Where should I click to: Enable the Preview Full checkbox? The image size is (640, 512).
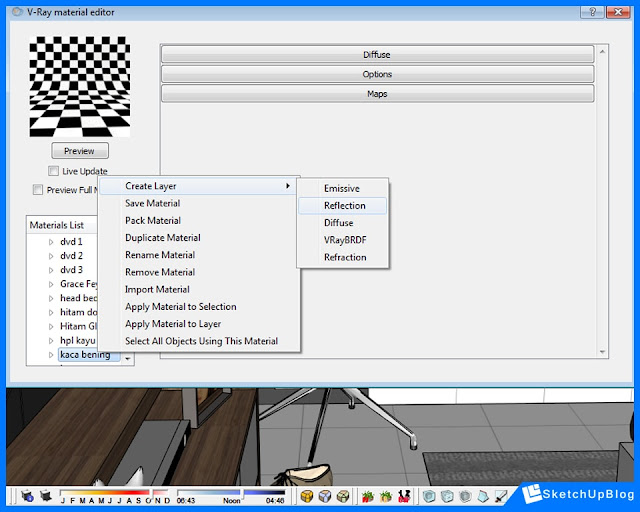coord(38,189)
